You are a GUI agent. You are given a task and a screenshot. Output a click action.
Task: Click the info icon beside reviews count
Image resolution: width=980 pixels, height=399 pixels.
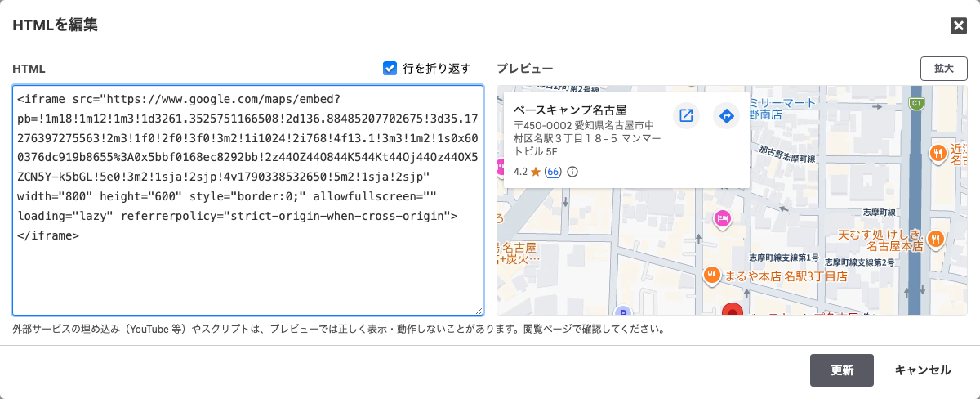click(x=572, y=172)
